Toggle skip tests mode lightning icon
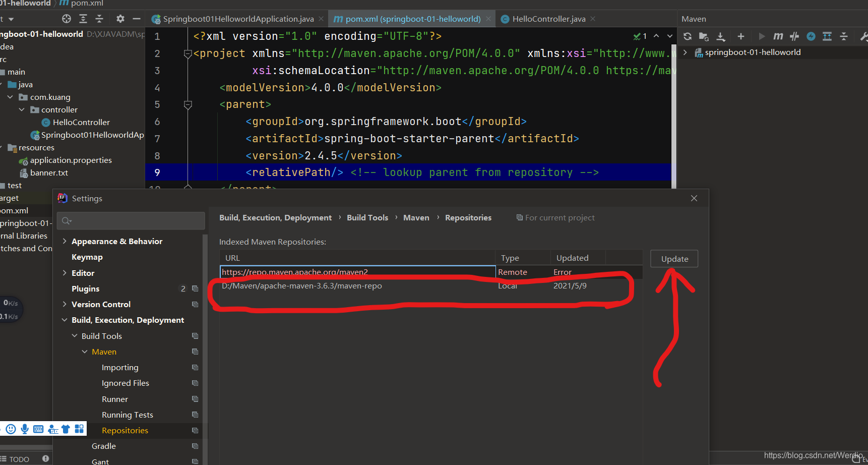 click(x=811, y=36)
